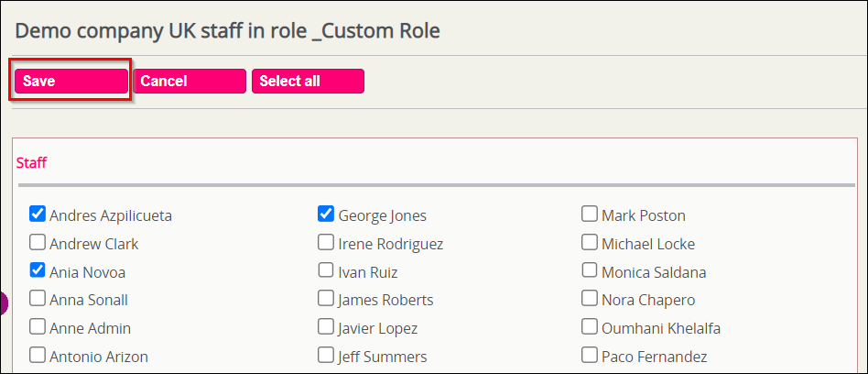Select the Michael Locke checkbox

click(590, 242)
